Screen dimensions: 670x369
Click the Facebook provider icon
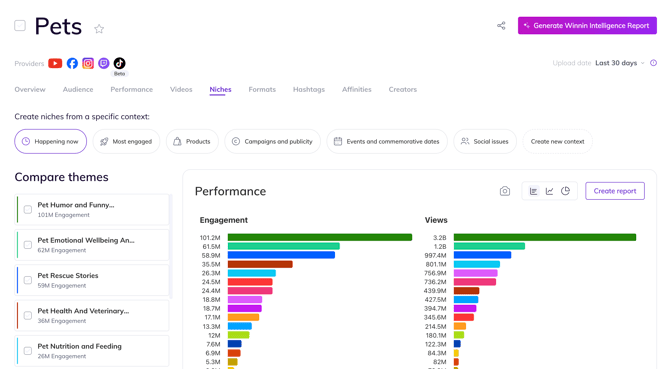coord(72,63)
